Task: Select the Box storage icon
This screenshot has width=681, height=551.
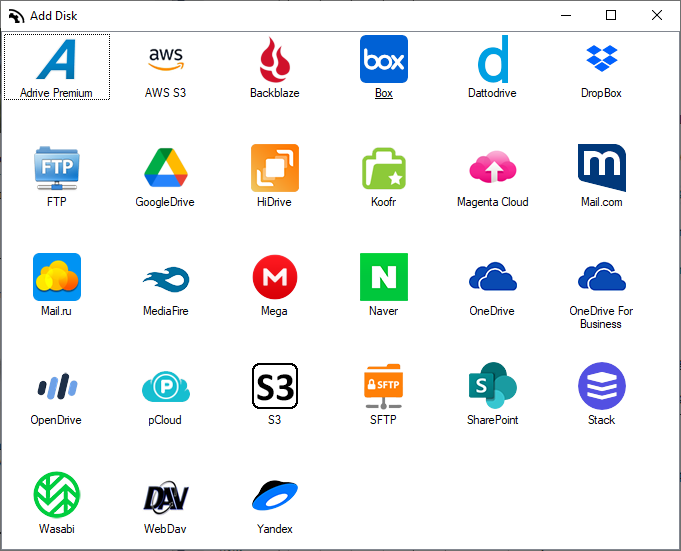Action: (383, 59)
